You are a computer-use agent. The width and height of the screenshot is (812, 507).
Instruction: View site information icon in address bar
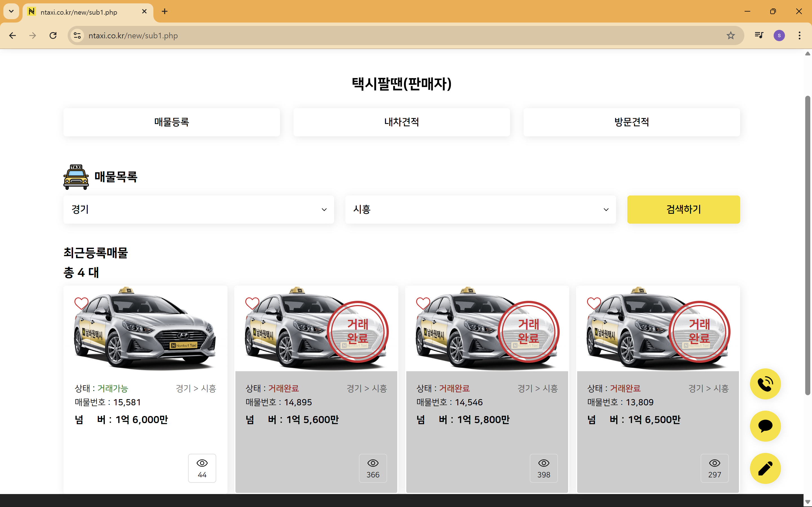[78, 35]
